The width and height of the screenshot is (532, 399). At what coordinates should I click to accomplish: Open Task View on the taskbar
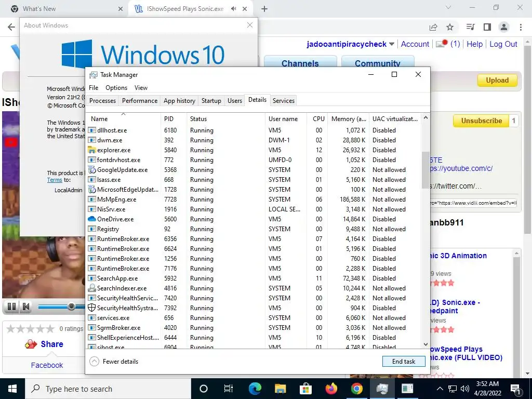(x=229, y=389)
